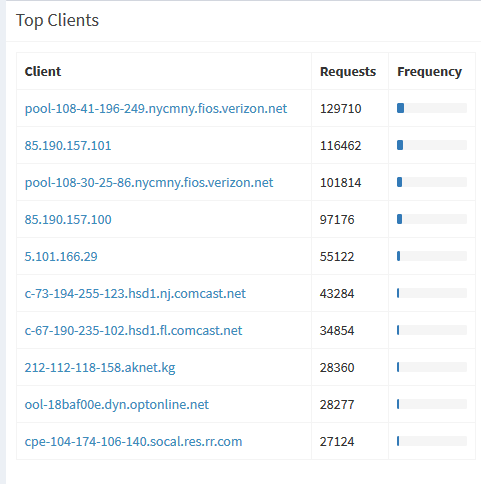Click frequency bar for 55122 requests
This screenshot has width=481, height=484.
point(432,256)
